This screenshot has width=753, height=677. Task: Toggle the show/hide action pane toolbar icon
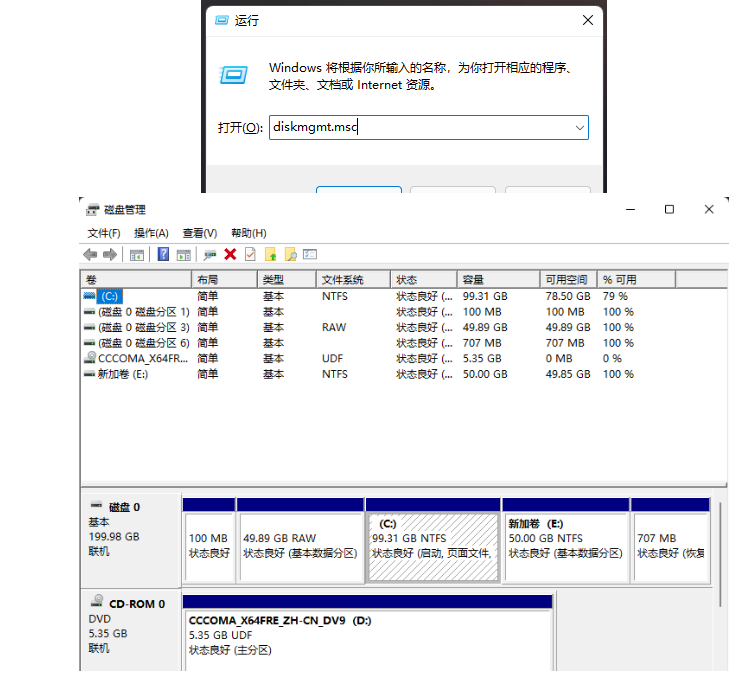[x=183, y=255]
